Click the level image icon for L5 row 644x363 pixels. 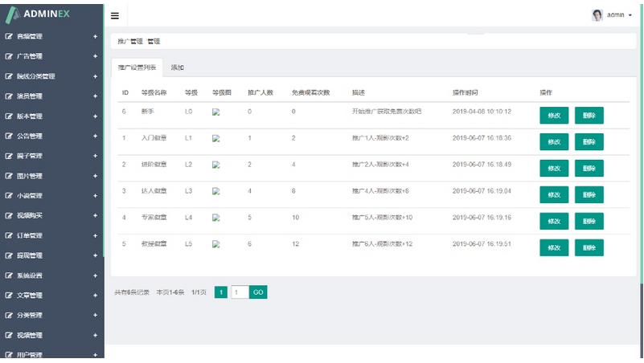point(215,245)
